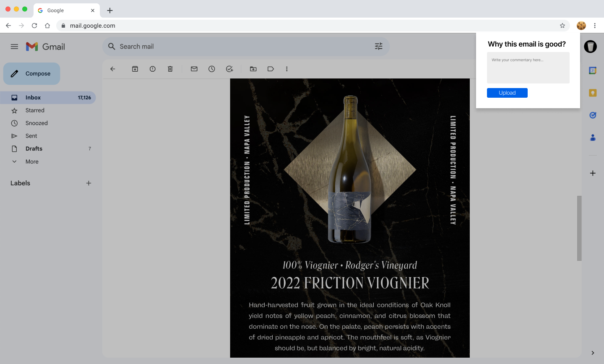Apply a label to this email

(x=271, y=69)
